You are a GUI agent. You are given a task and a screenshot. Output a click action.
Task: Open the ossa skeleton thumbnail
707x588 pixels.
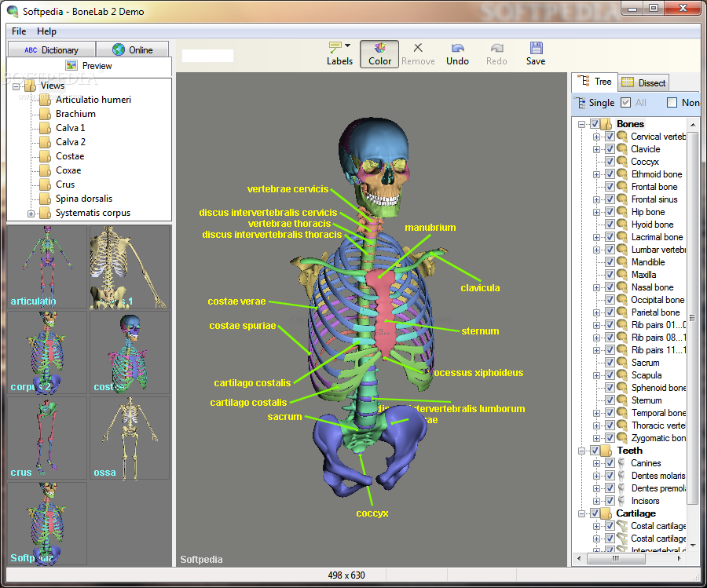coord(130,438)
